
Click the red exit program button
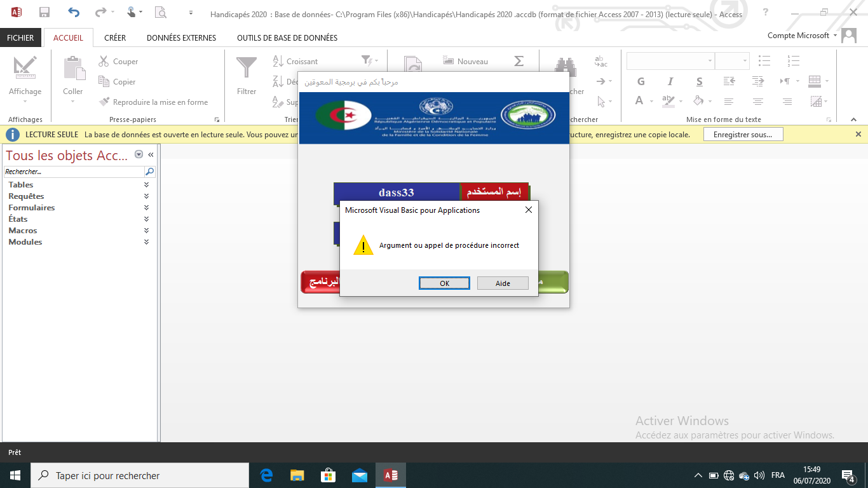pyautogui.click(x=319, y=282)
